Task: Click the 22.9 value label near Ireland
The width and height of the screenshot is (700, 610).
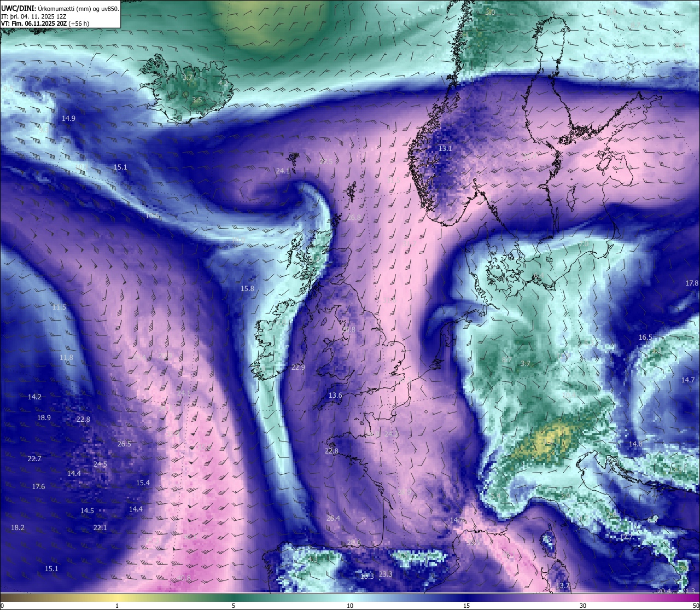Action: coord(298,368)
